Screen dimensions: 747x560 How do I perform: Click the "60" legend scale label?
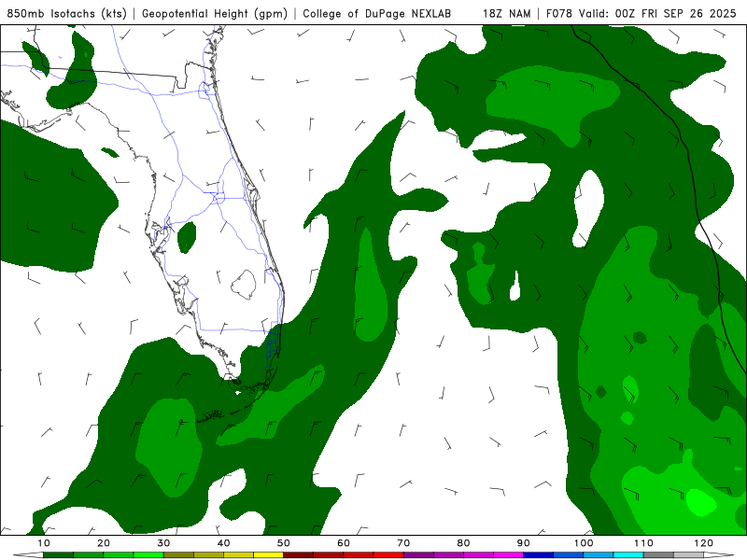click(x=344, y=543)
